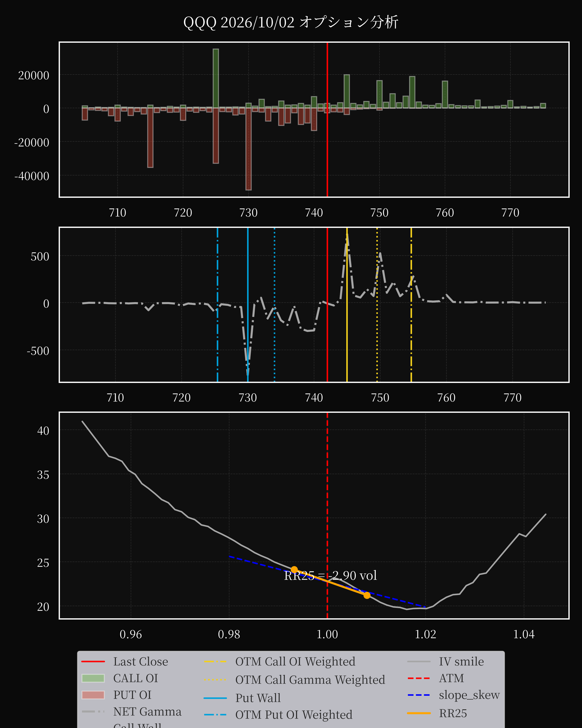Click the chart title 'QQQ 2026/10/02 オプション分析'
The height and width of the screenshot is (728, 582).
tap(291, 23)
